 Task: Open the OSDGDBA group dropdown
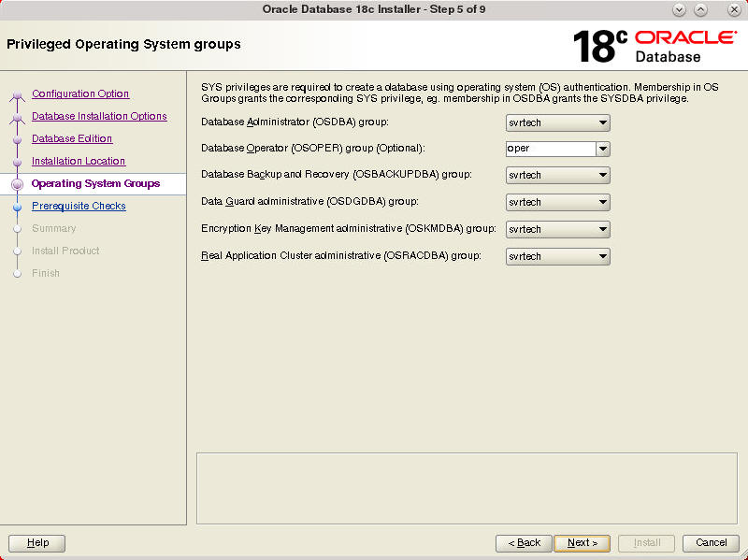pyautogui.click(x=557, y=202)
